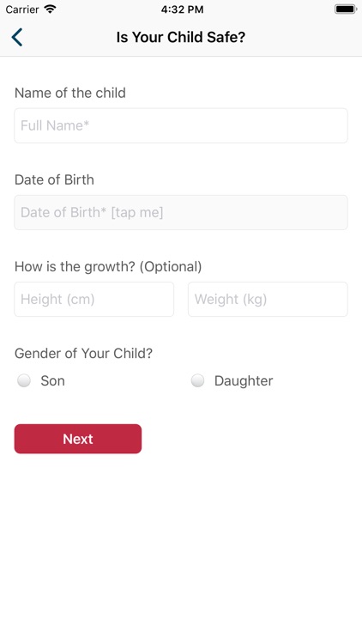Focus the Full Name input field
Viewport: 362px width, 644px height.
(181, 125)
